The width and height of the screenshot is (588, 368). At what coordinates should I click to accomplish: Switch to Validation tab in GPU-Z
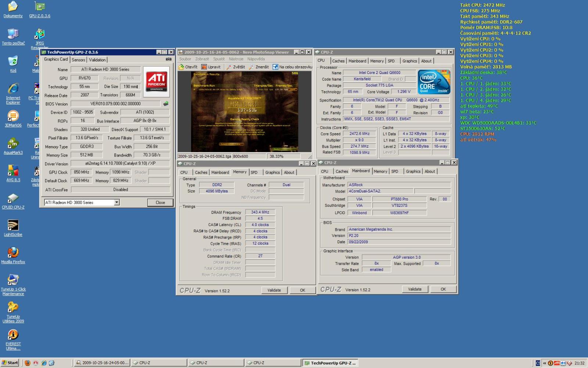(97, 60)
